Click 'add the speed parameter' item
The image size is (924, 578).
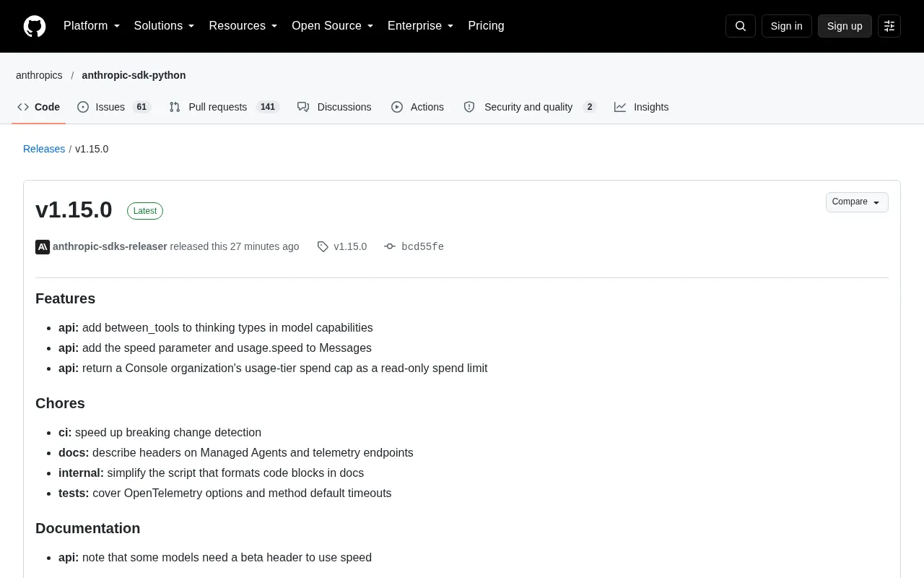point(215,348)
